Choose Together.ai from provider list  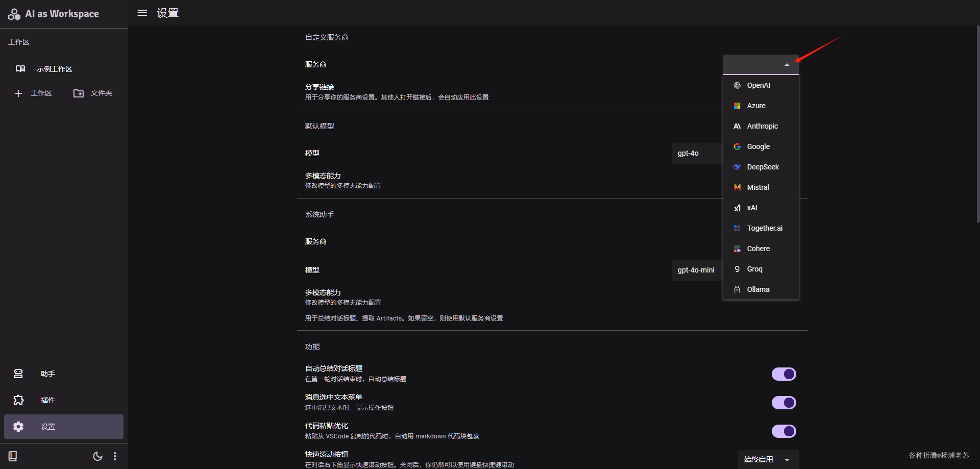(761, 228)
